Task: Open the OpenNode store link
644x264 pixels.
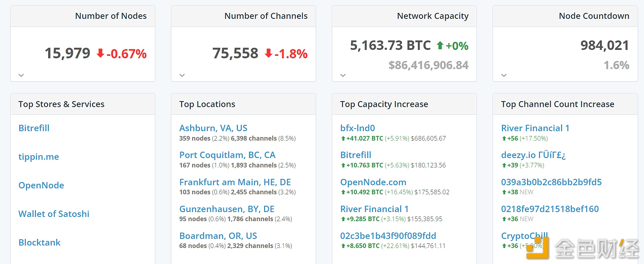Action: [41, 185]
